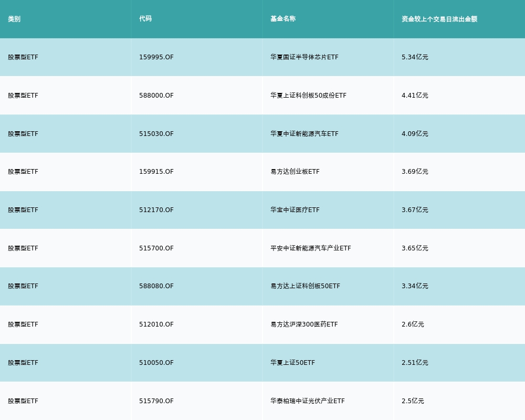Click the 资金较上个交易日流出金额 column header
Viewport: 525px width, 420px height.
coord(439,19)
